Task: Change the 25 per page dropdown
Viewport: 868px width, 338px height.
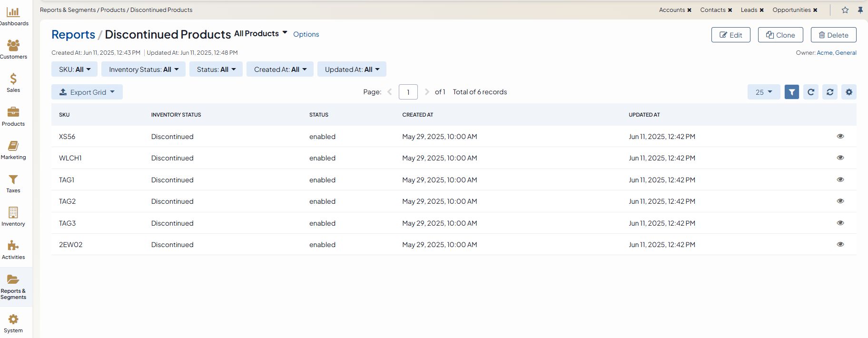Action: 763,92
